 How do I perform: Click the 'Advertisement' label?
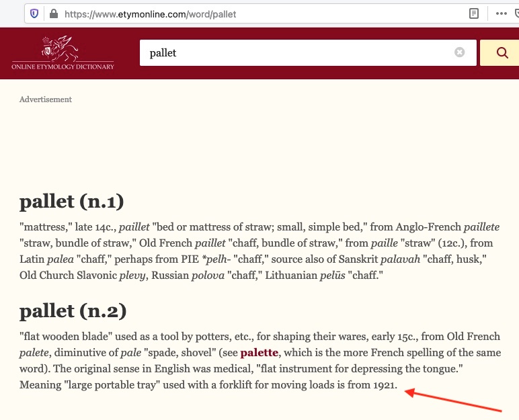[x=46, y=99]
